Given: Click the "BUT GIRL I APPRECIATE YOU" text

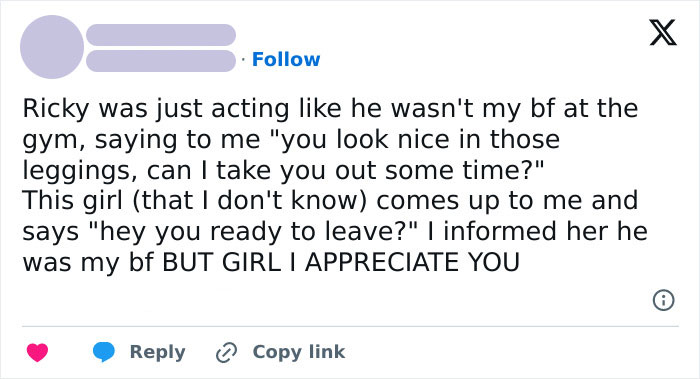Looking at the screenshot, I should 341,262.
